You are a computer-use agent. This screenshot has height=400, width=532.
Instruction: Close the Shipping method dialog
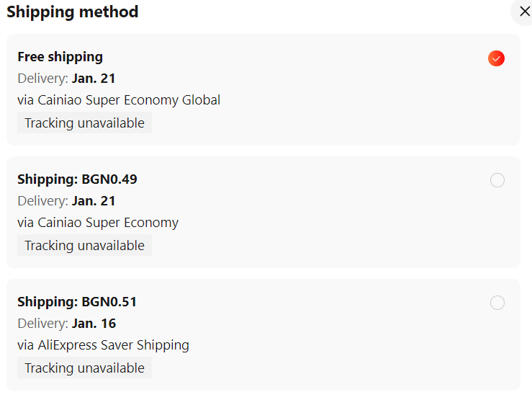pyautogui.click(x=525, y=12)
